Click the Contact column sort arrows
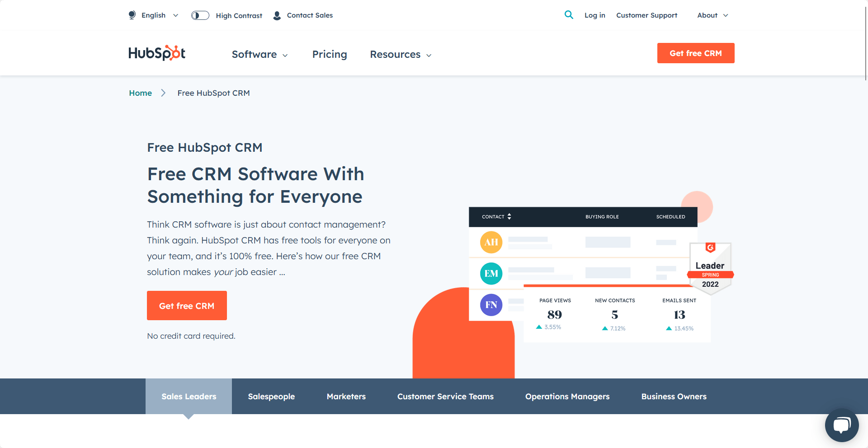The height and width of the screenshot is (448, 868). click(509, 216)
